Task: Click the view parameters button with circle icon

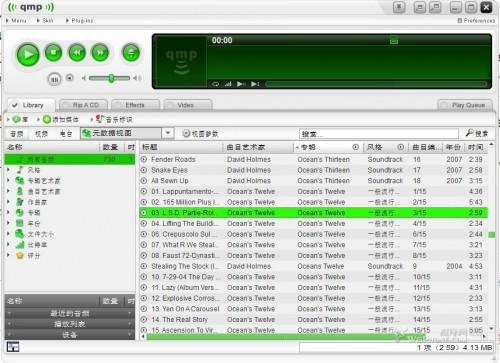Action: pyautogui.click(x=201, y=134)
